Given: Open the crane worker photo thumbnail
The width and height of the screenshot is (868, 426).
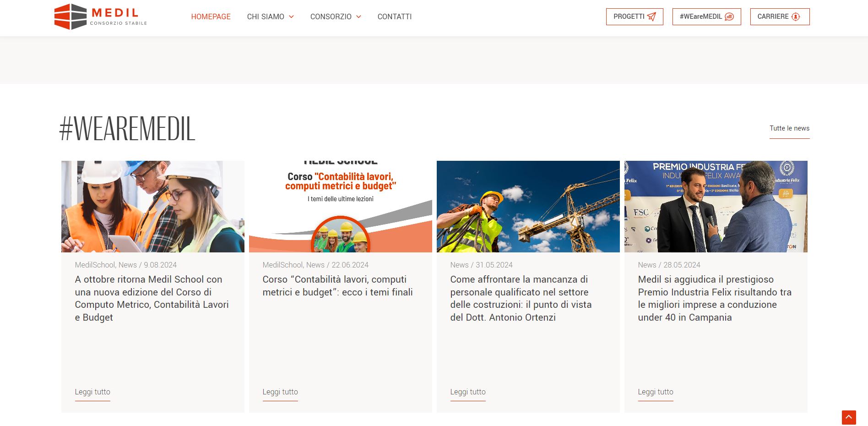Looking at the screenshot, I should 528,207.
